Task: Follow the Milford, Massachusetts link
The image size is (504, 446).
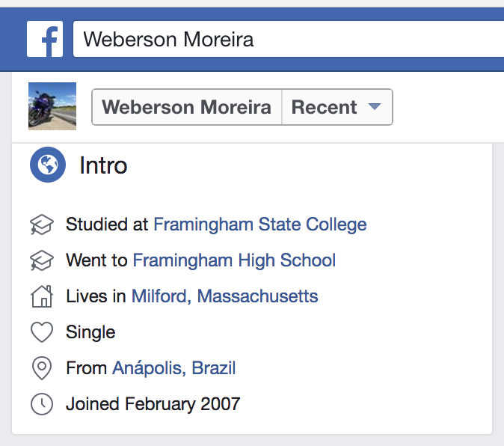Action: click(224, 296)
